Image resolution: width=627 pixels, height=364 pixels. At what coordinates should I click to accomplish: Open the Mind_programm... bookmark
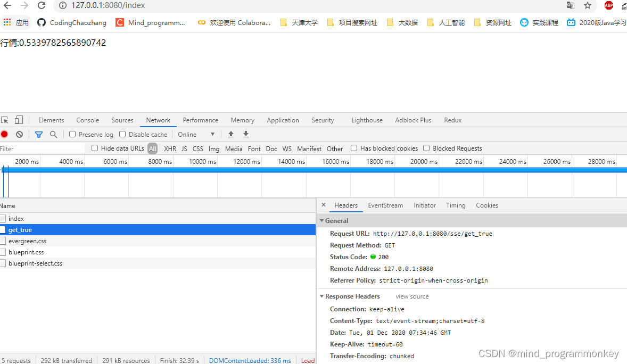(x=150, y=23)
